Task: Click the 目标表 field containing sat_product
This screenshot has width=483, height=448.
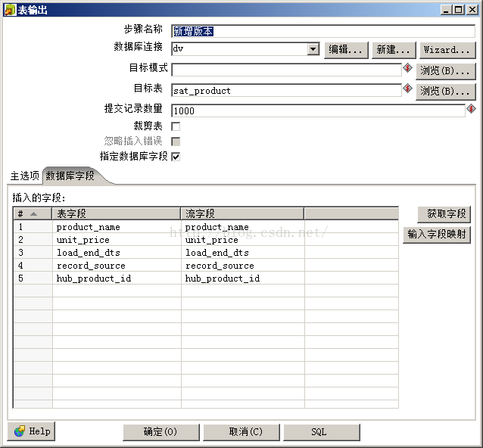Action: point(286,91)
